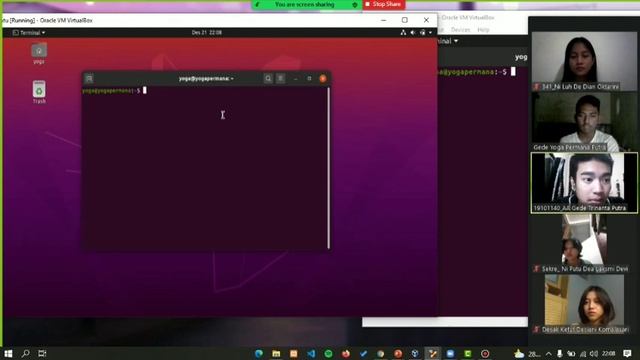Screen dimensions: 640x360
Task: Open the Chrome icon on taskbar
Action: point(380,353)
